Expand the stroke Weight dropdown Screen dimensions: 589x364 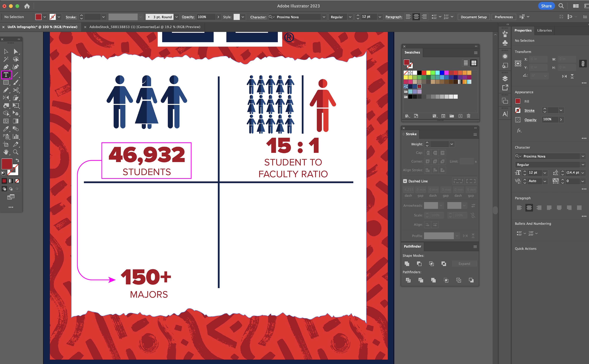pos(452,144)
